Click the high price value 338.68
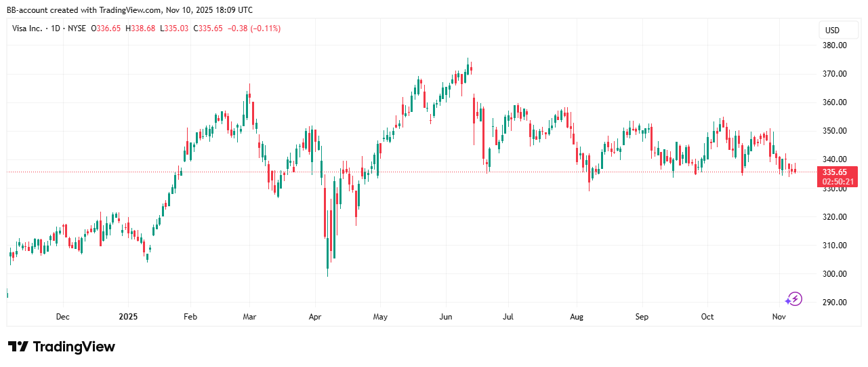Screen dimensions: 868x367 (x=144, y=28)
